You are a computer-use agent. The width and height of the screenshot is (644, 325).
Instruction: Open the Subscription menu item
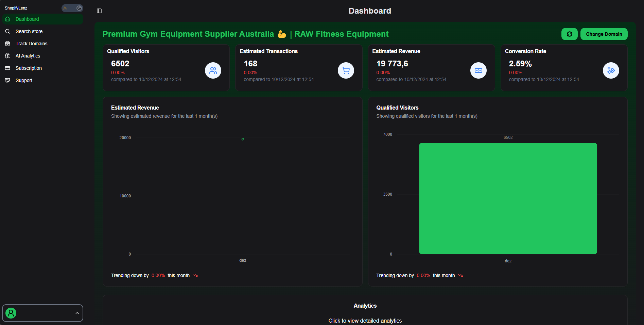pos(42,68)
